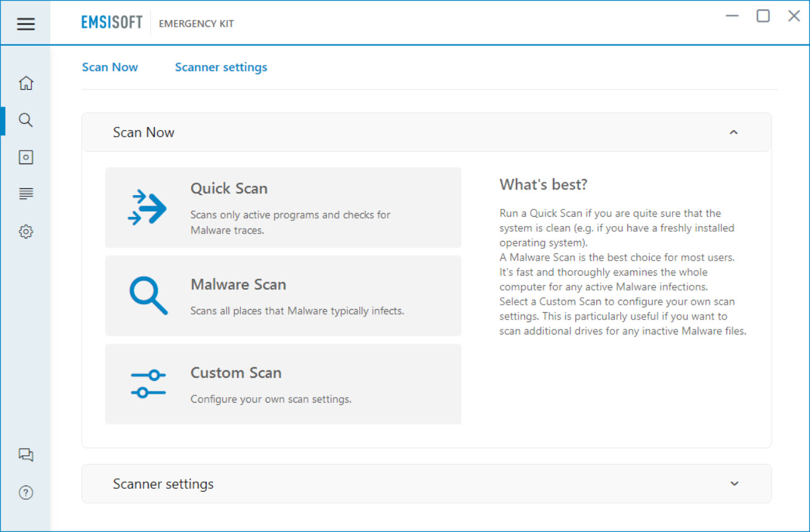Switch to the Scan Now tab
The width and height of the screenshot is (810, 532).
110,67
